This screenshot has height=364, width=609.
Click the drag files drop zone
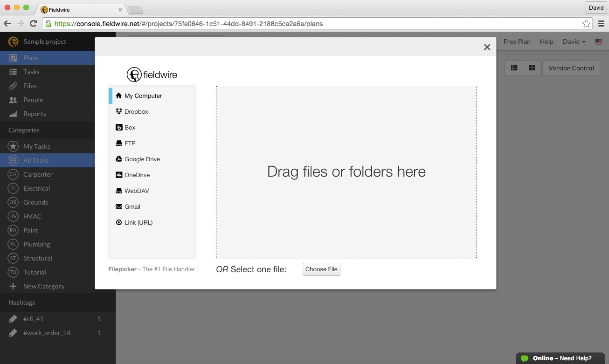346,172
